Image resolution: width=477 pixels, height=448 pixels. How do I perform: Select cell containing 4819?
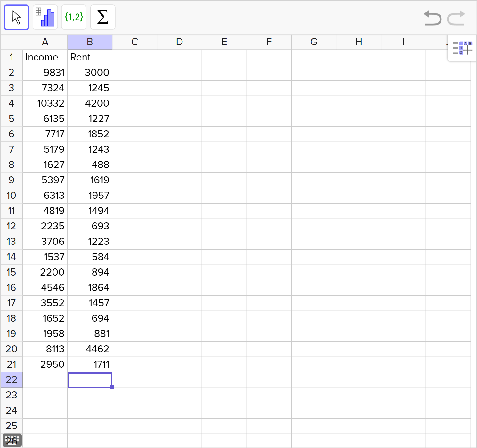(45, 211)
